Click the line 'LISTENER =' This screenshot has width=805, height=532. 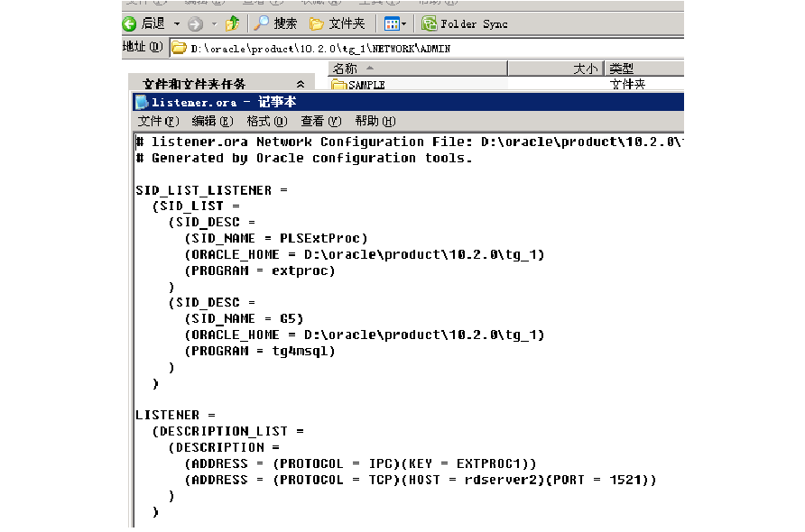[x=176, y=415]
